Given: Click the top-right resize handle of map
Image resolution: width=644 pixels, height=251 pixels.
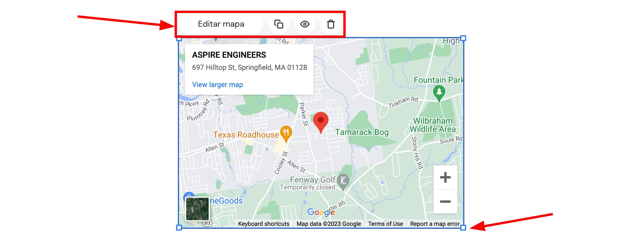Looking at the screenshot, I should (x=463, y=38).
